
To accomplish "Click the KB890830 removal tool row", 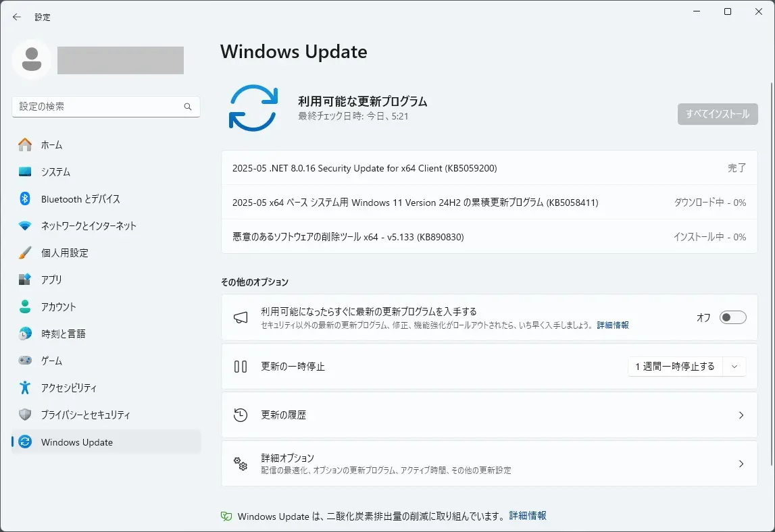I will coord(489,236).
